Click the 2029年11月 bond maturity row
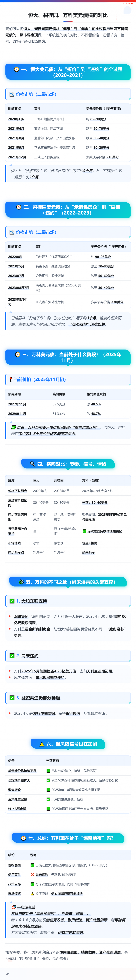 point(68,414)
